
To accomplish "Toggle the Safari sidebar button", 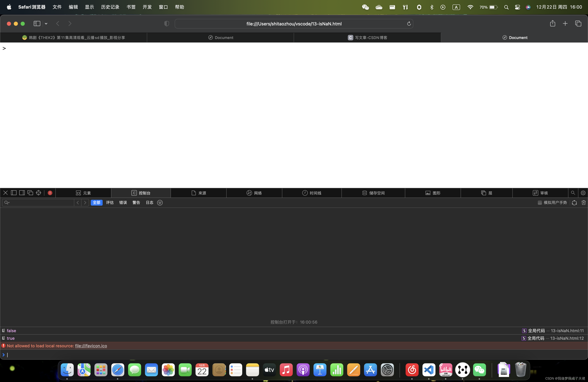I will tap(37, 23).
